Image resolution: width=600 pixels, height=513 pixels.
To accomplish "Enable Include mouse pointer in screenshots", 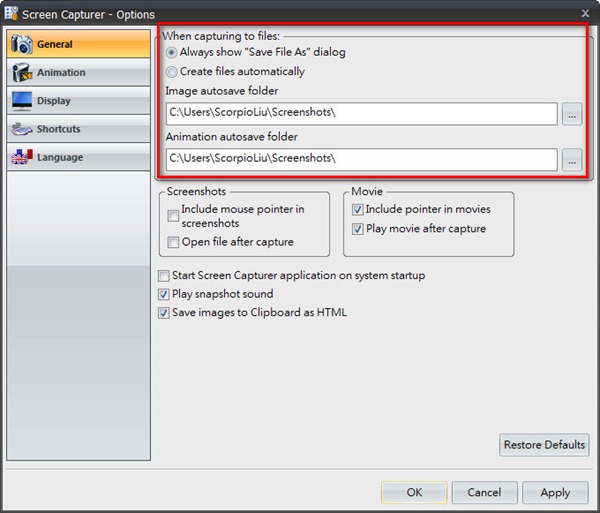I will tap(173, 216).
